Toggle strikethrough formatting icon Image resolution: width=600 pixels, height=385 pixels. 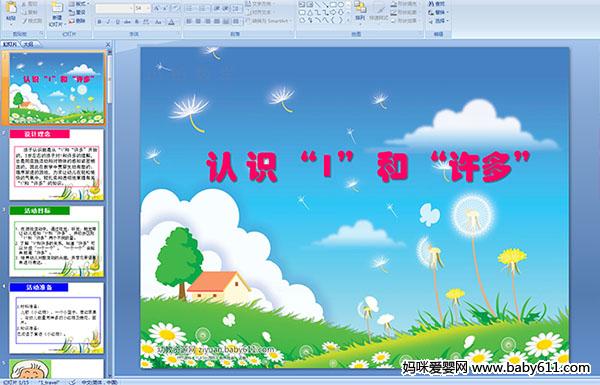coord(127,22)
